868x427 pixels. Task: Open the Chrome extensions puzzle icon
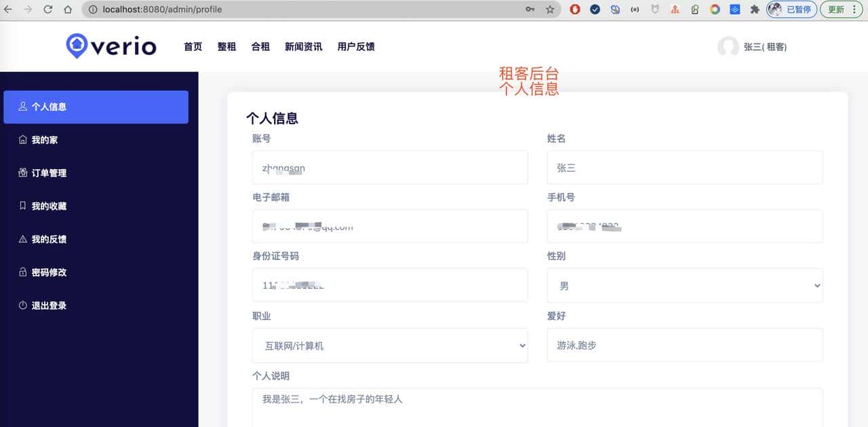click(x=755, y=10)
